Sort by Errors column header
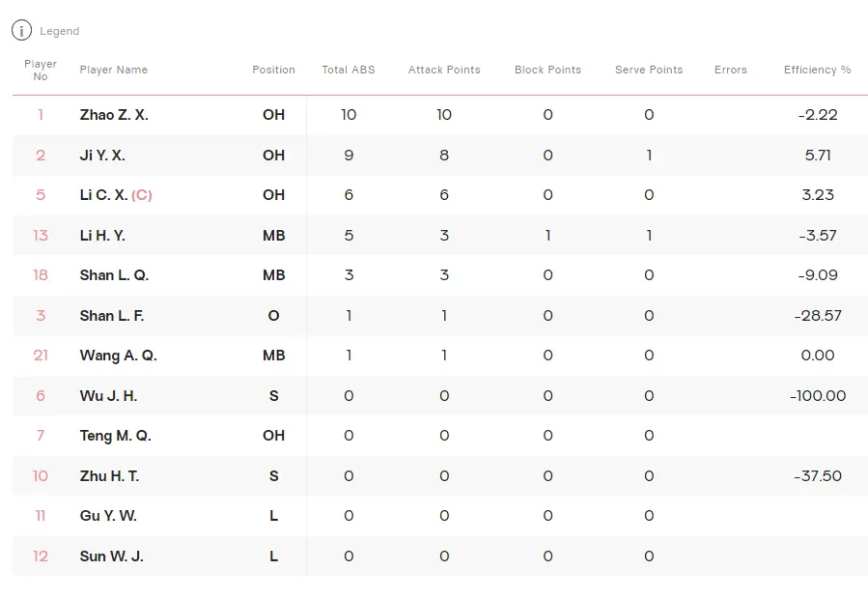This screenshot has width=868, height=599. [x=731, y=70]
